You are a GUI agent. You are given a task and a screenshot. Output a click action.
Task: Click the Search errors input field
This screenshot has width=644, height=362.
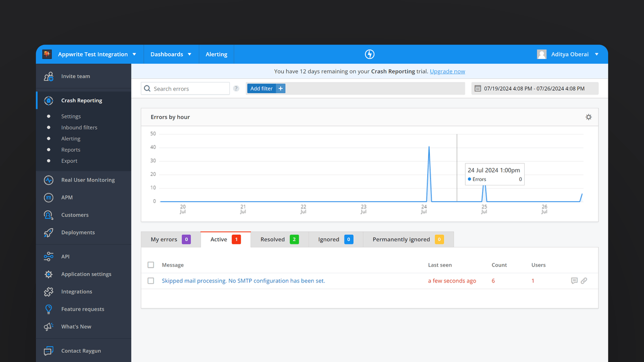pos(185,88)
